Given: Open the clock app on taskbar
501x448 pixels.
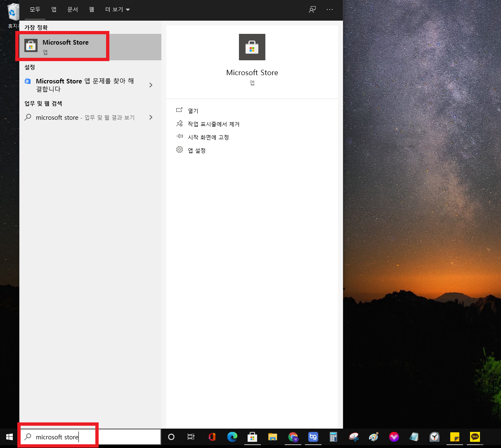Looking at the screenshot, I should coord(435,437).
